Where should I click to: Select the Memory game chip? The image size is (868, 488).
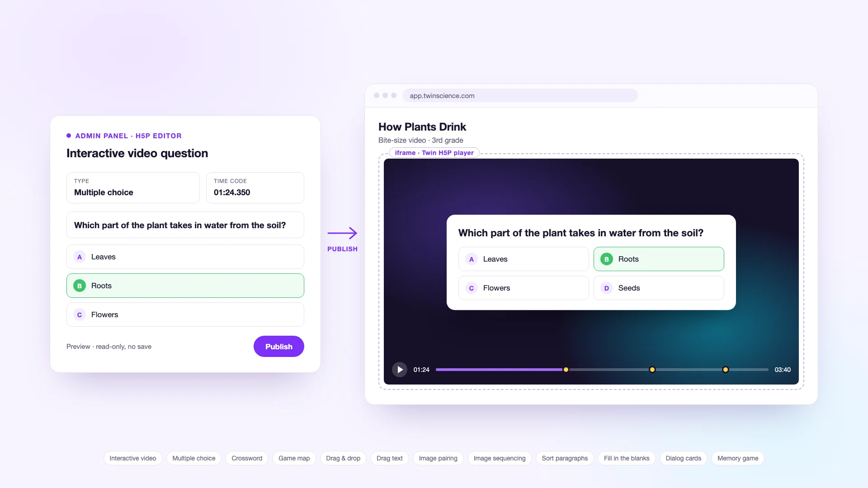click(x=738, y=458)
